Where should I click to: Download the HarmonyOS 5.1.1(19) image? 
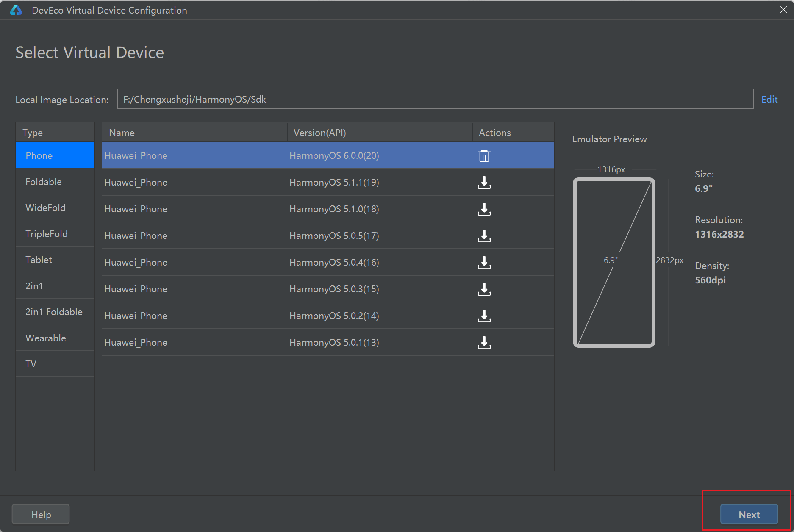point(484,183)
